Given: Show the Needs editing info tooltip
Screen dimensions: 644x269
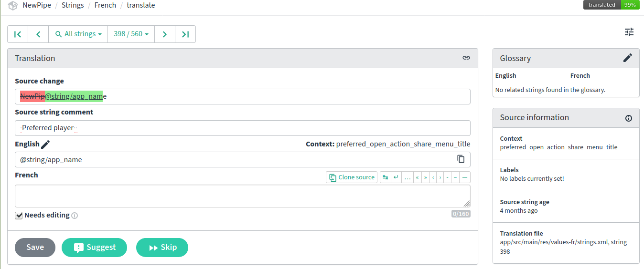Looking at the screenshot, I should (75, 216).
